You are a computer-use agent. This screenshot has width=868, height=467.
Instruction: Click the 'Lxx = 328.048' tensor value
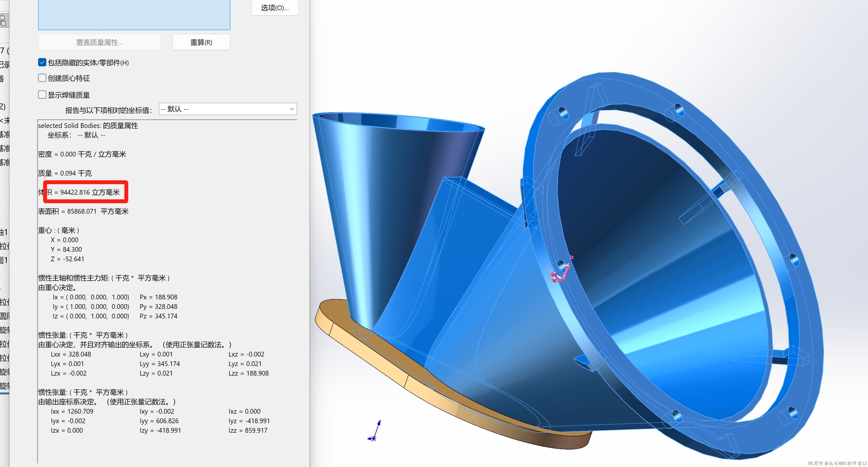(71, 354)
